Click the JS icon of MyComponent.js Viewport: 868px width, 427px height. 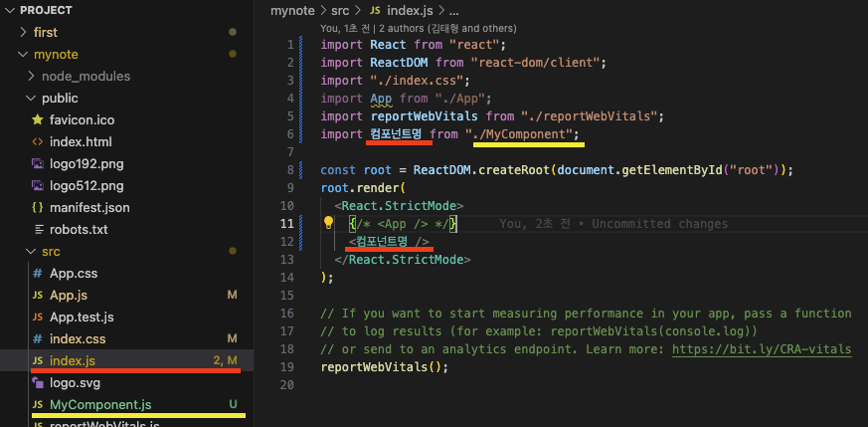click(x=38, y=405)
